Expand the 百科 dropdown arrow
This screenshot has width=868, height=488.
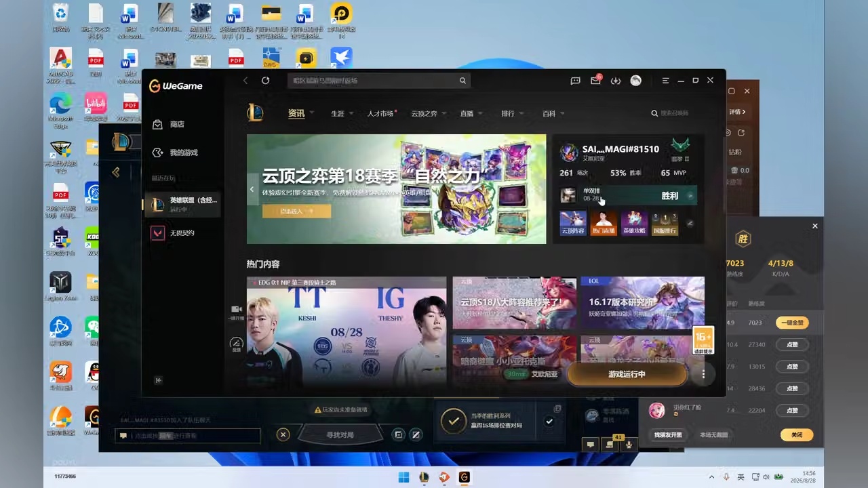[x=562, y=114]
